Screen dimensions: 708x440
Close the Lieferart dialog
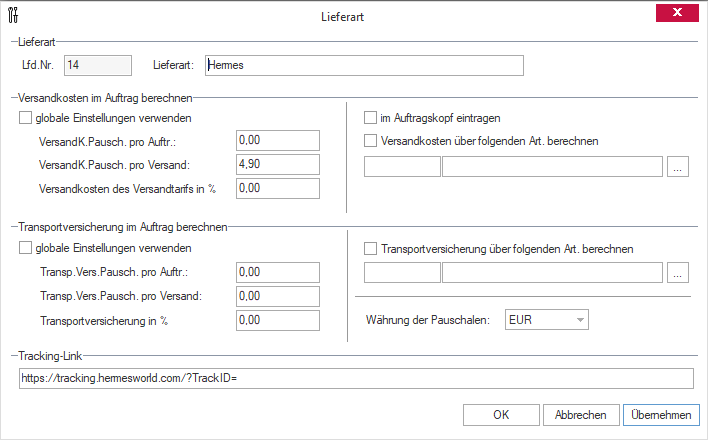(677, 13)
